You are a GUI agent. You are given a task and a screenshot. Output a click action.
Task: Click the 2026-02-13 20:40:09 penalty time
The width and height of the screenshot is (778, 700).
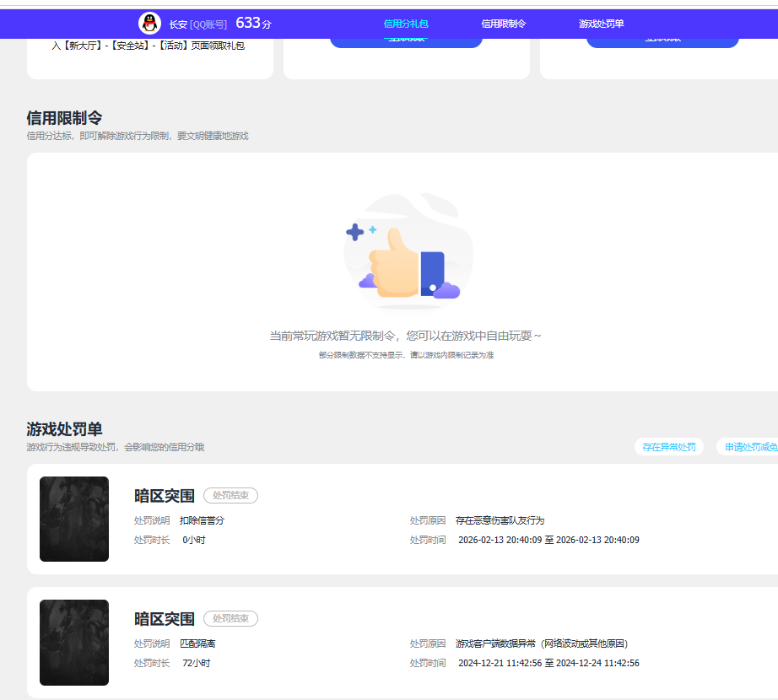tap(548, 540)
